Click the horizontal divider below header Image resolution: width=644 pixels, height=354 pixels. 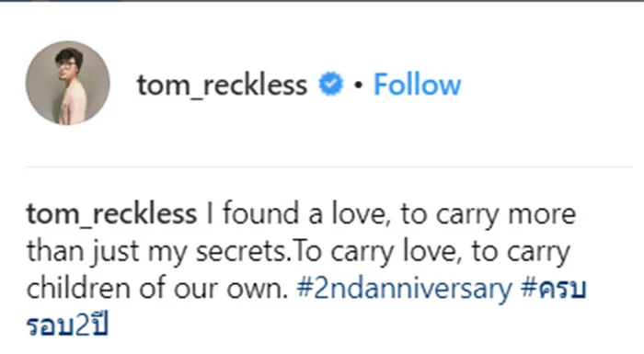click(x=329, y=166)
